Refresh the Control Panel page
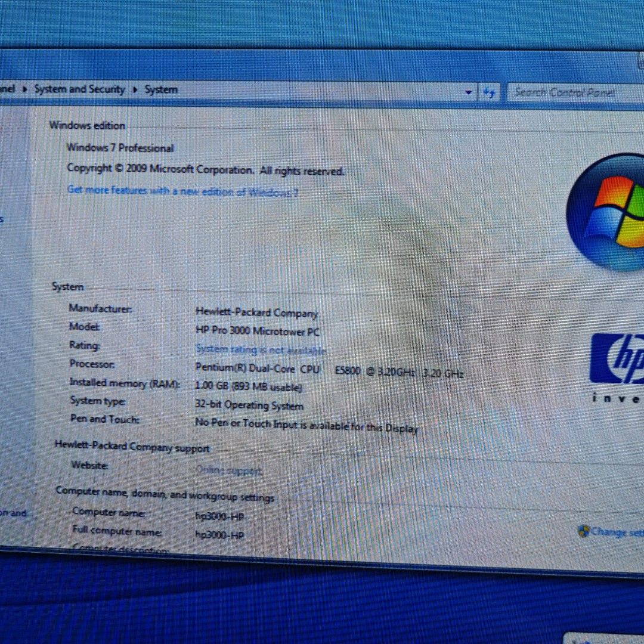This screenshot has width=644, height=644. pos(489,93)
